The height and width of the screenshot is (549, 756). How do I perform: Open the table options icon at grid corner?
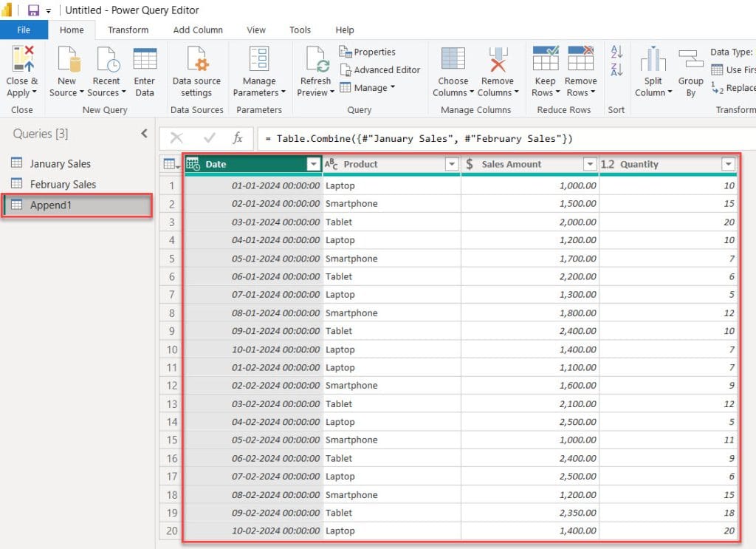[171, 164]
